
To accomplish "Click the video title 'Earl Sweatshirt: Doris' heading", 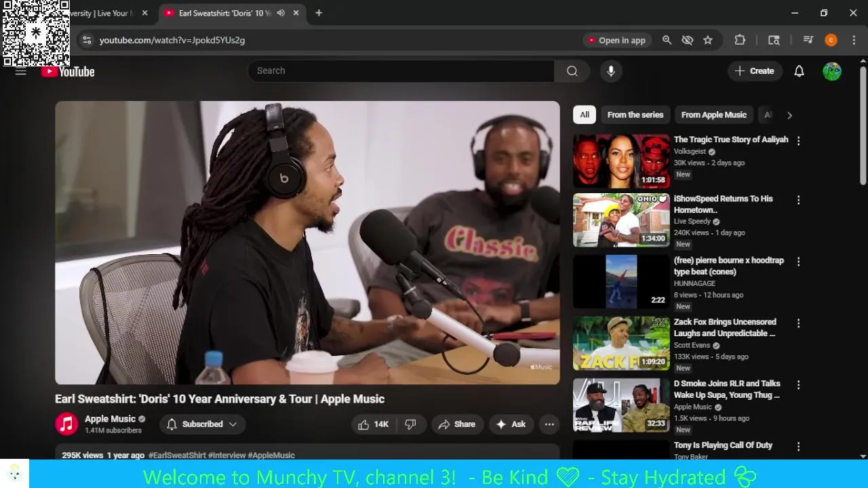I will point(220,399).
